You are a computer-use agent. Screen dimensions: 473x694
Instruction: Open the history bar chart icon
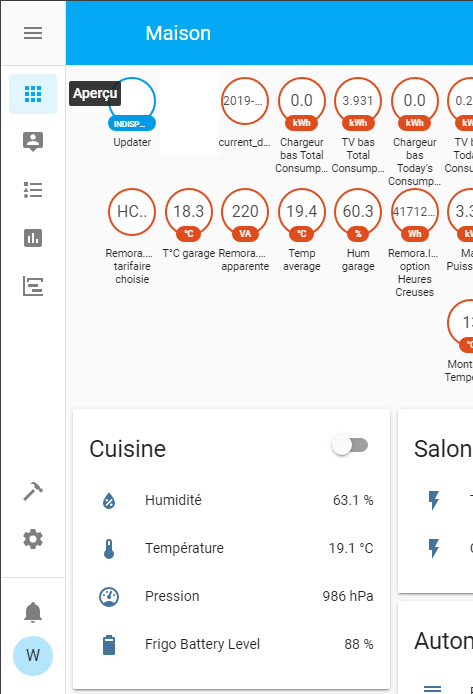pyautogui.click(x=33, y=238)
